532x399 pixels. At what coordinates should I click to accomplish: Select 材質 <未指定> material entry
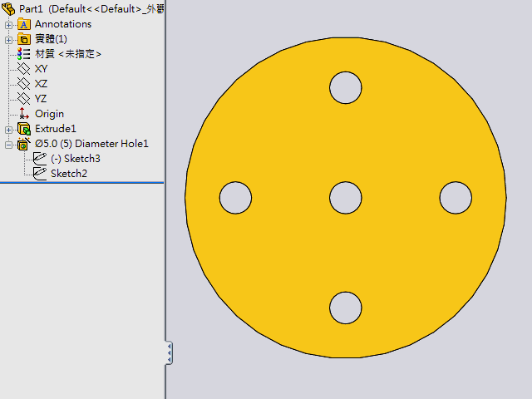[x=68, y=54]
